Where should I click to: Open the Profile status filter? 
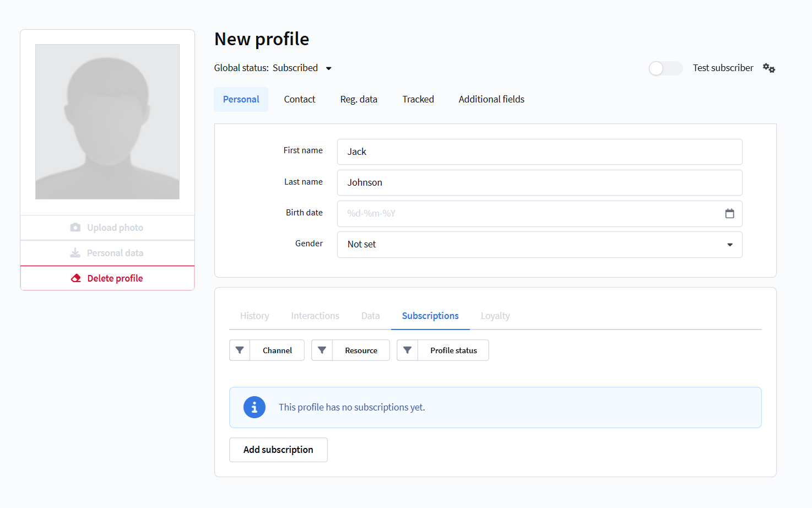(x=453, y=350)
